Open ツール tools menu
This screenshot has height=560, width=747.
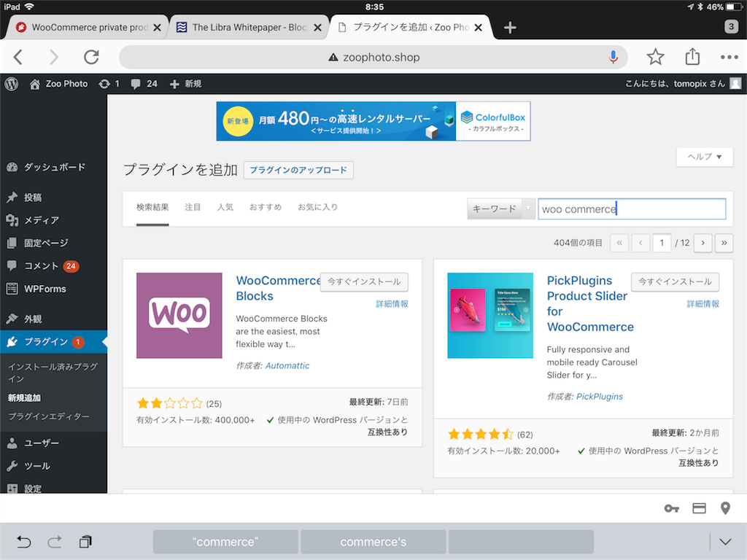[53, 466]
